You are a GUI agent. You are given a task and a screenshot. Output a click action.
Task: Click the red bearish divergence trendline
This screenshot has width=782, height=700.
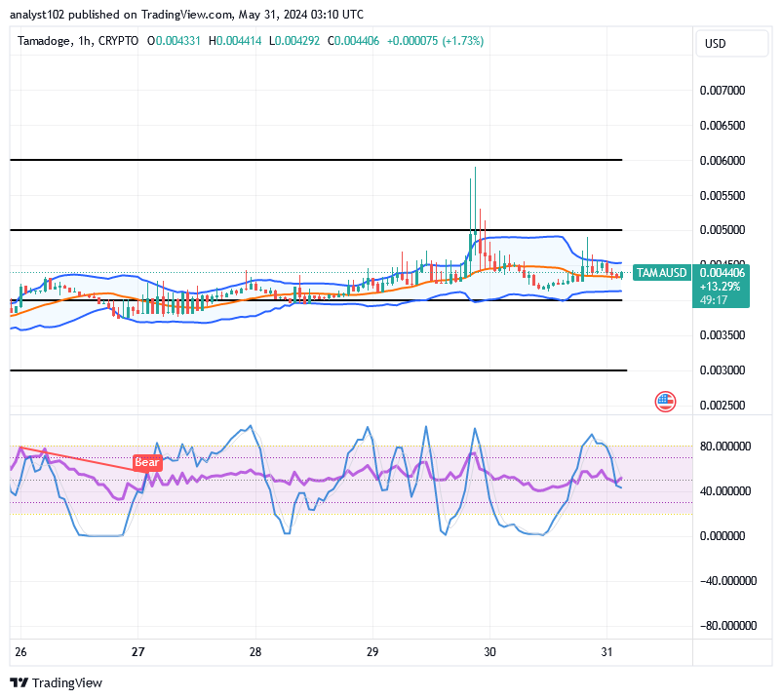point(85,458)
